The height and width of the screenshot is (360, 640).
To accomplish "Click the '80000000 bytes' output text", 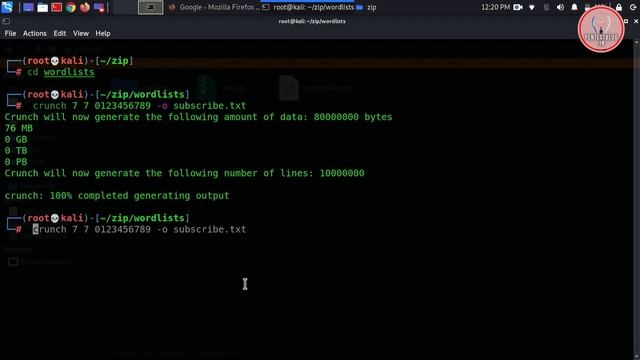I will coord(353,117).
